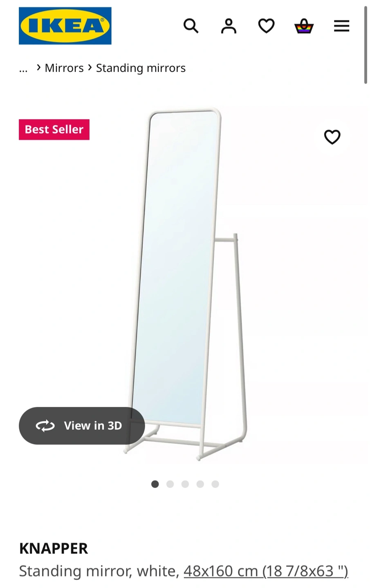Click the KNAPPER mirror product image
The image size is (370, 588).
[x=186, y=284]
